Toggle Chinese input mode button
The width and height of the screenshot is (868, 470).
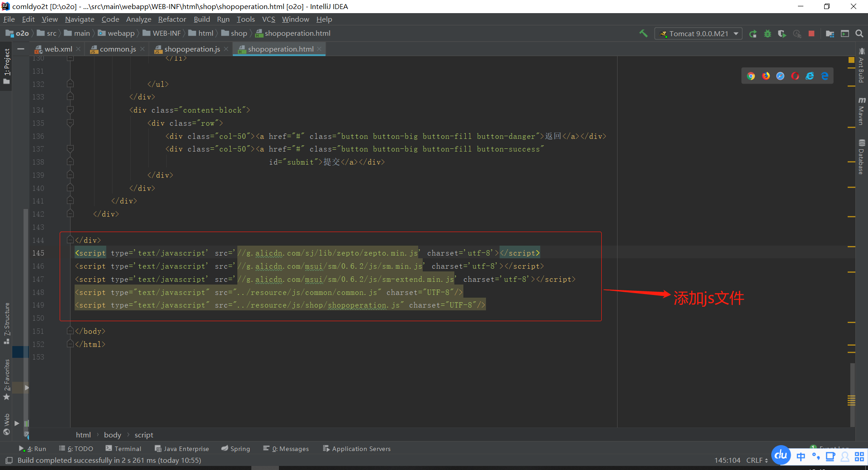[801, 457]
